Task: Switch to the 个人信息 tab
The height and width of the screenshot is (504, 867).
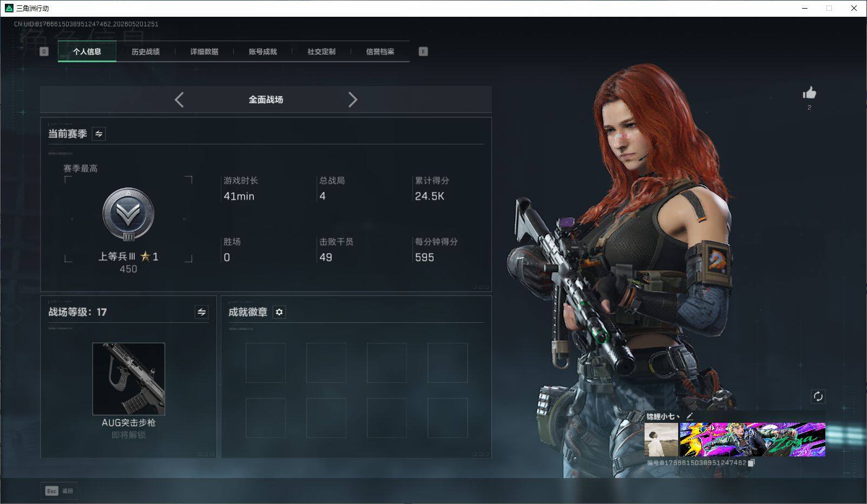Action: point(87,51)
